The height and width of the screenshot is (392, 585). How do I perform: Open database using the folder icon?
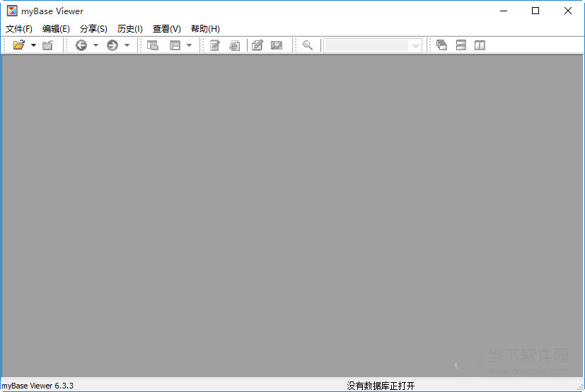(18, 45)
